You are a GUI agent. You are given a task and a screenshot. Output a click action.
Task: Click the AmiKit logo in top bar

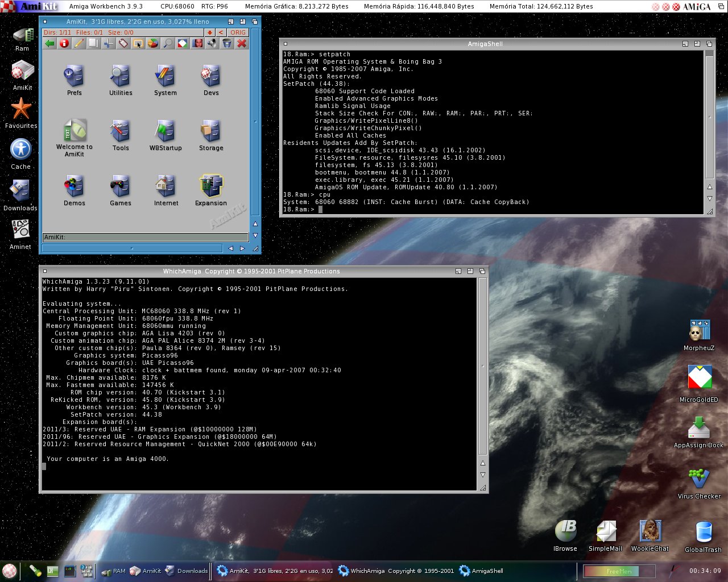[30, 6]
